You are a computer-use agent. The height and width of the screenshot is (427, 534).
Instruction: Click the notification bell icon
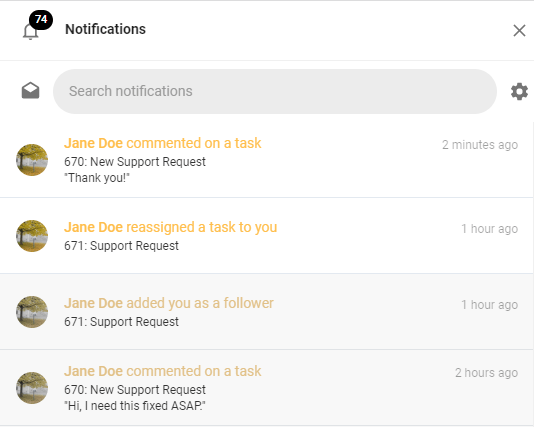(30, 32)
